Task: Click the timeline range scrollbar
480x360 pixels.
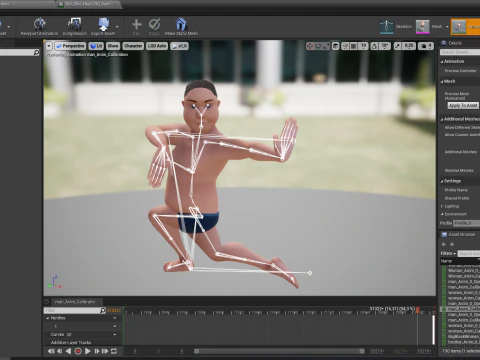Action: click(279, 351)
